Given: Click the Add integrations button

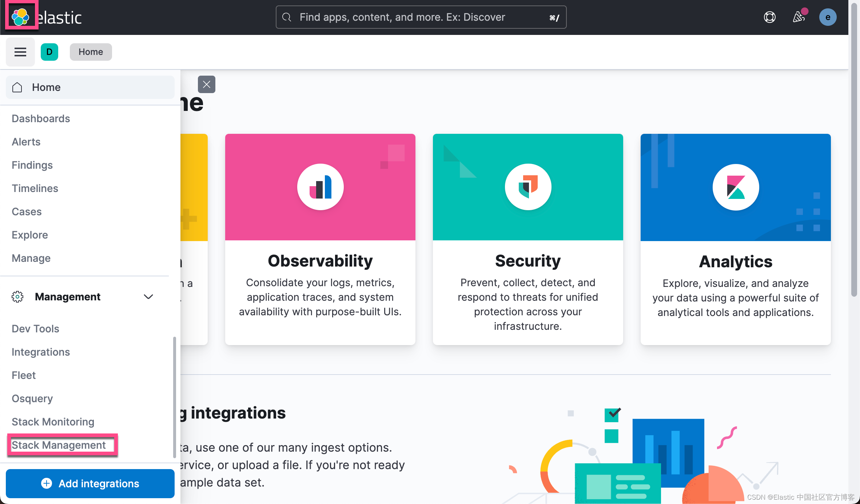Looking at the screenshot, I should (x=90, y=484).
